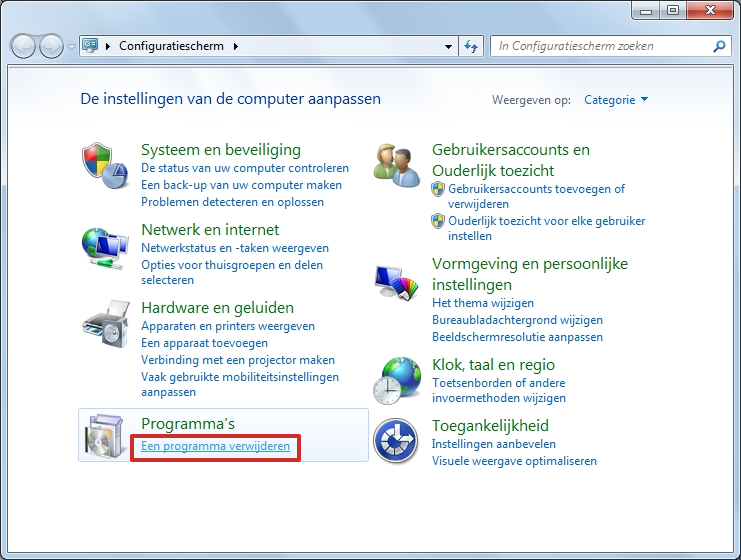This screenshot has width=741, height=560.
Task: Open Hardware en geluiden printer icon
Action: click(x=106, y=325)
